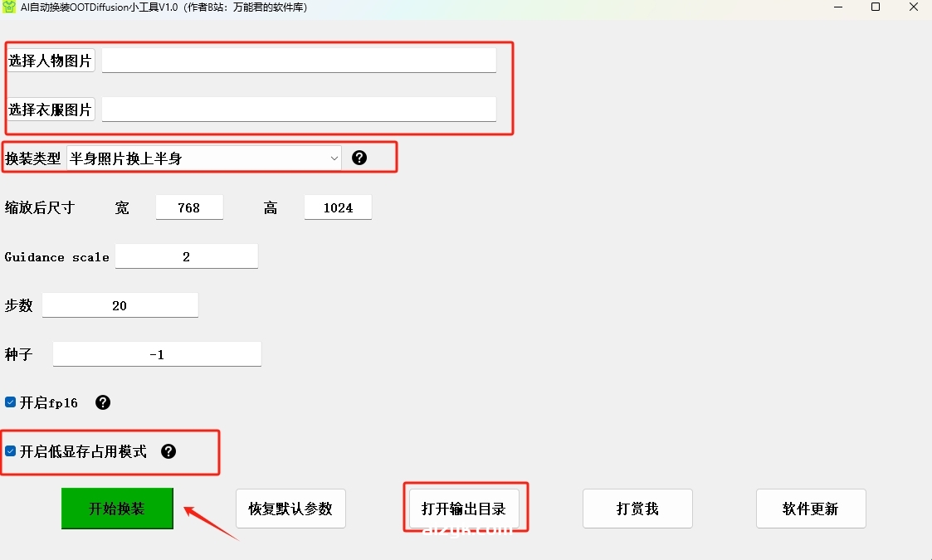Click the help icon beside 换装类型 dropdown

(359, 157)
